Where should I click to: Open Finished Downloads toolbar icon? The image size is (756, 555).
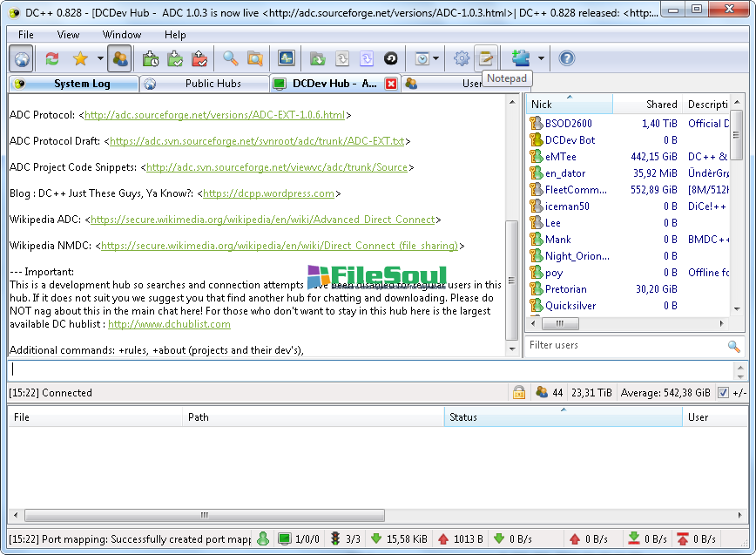(x=175, y=59)
